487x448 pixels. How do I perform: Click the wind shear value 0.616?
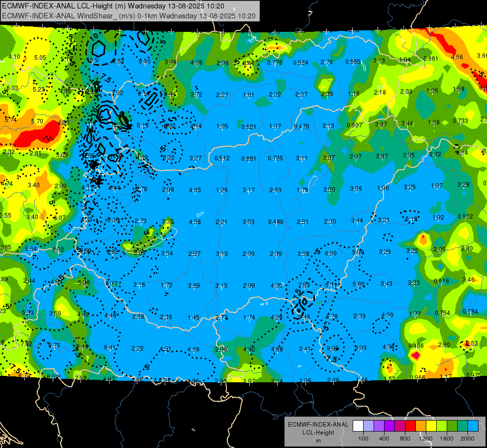pos(441,281)
